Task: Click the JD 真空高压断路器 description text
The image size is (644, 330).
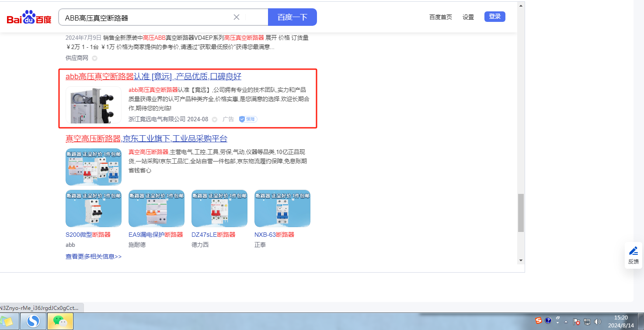Action: [217, 161]
